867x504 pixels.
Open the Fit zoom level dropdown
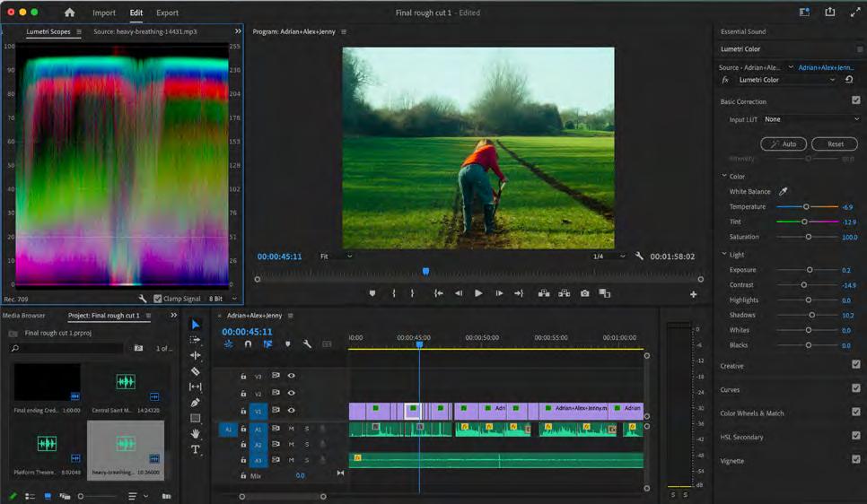(x=337, y=256)
